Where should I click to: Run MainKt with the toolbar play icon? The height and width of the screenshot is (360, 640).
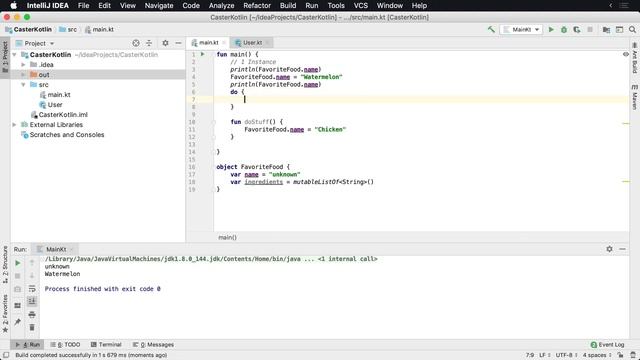point(551,29)
